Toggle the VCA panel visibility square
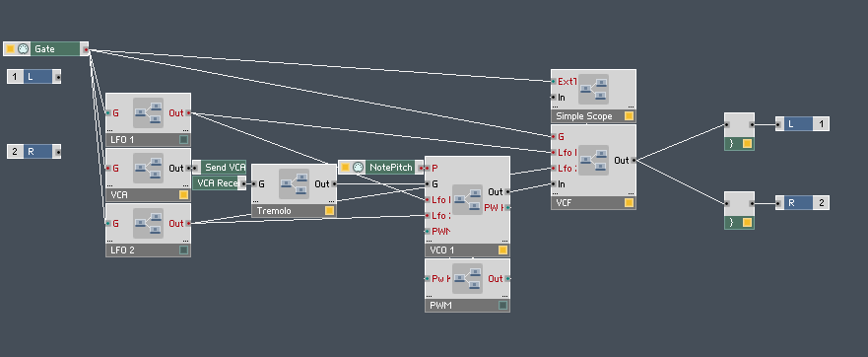868x357 pixels. (x=184, y=194)
